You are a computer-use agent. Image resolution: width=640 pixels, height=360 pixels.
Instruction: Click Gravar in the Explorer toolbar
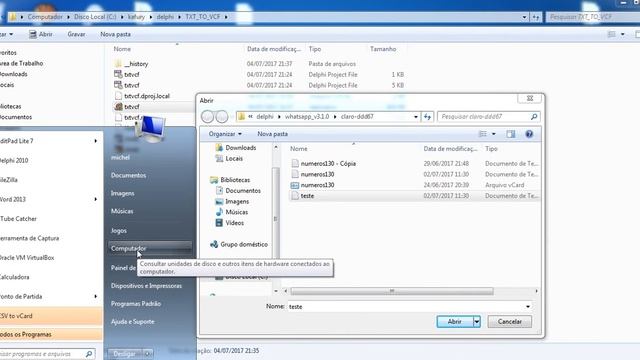76,34
